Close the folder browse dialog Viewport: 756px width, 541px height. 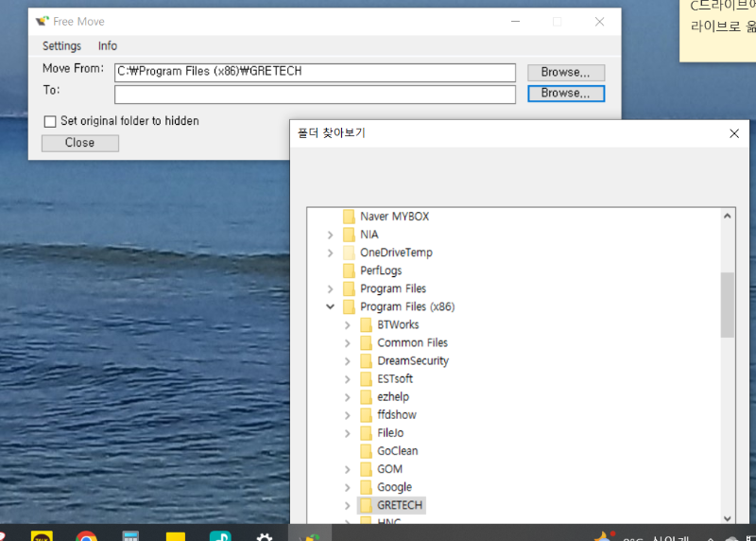pos(734,133)
